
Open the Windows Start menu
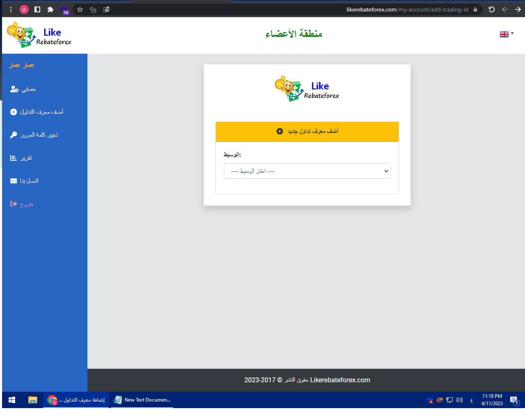coord(12,400)
